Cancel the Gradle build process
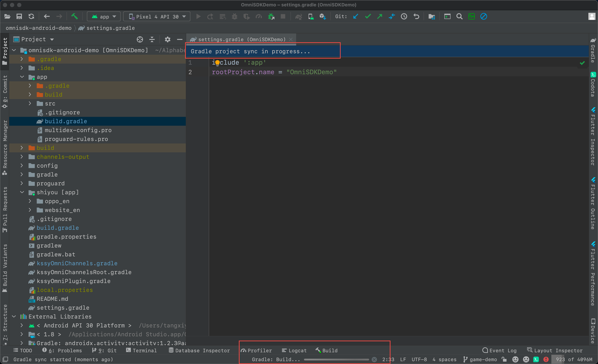The image size is (598, 364). (x=374, y=360)
